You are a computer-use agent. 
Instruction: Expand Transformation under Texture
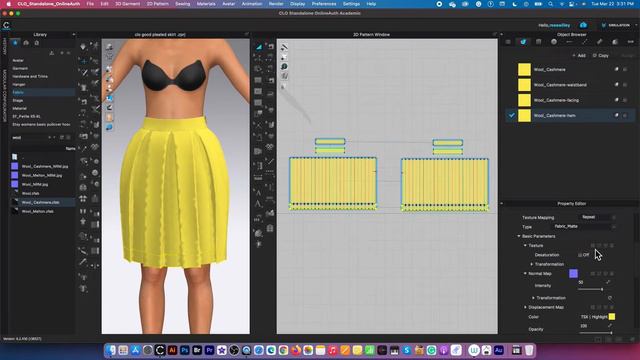pos(531,264)
